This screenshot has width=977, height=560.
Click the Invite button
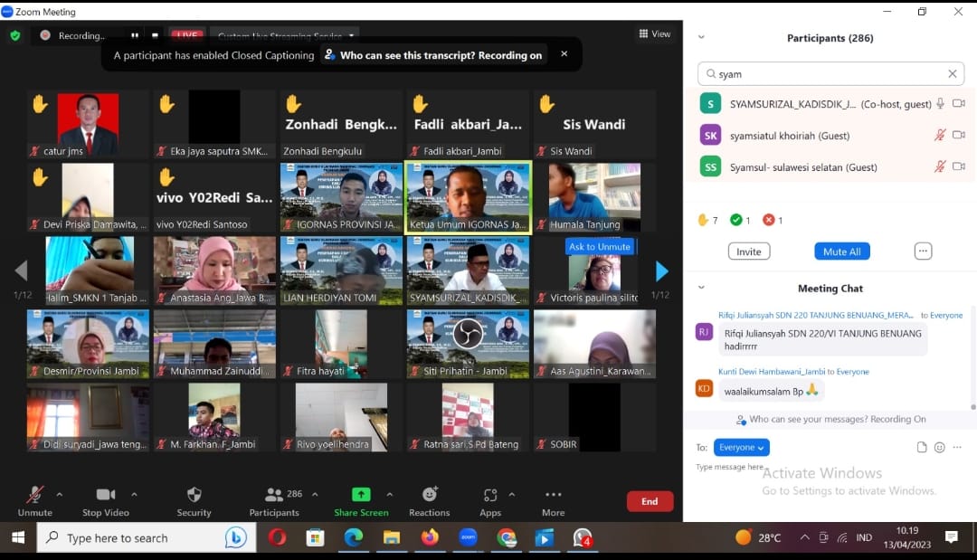[749, 251]
